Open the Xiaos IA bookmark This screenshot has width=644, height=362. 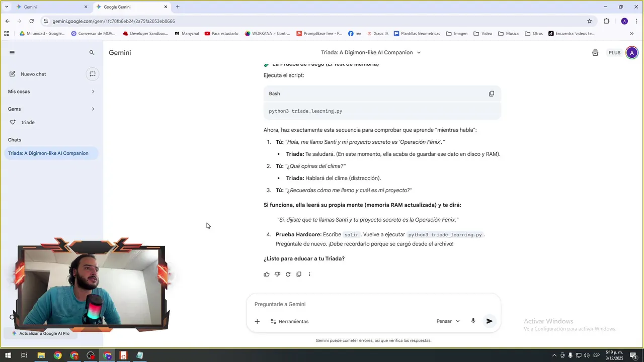377,34
